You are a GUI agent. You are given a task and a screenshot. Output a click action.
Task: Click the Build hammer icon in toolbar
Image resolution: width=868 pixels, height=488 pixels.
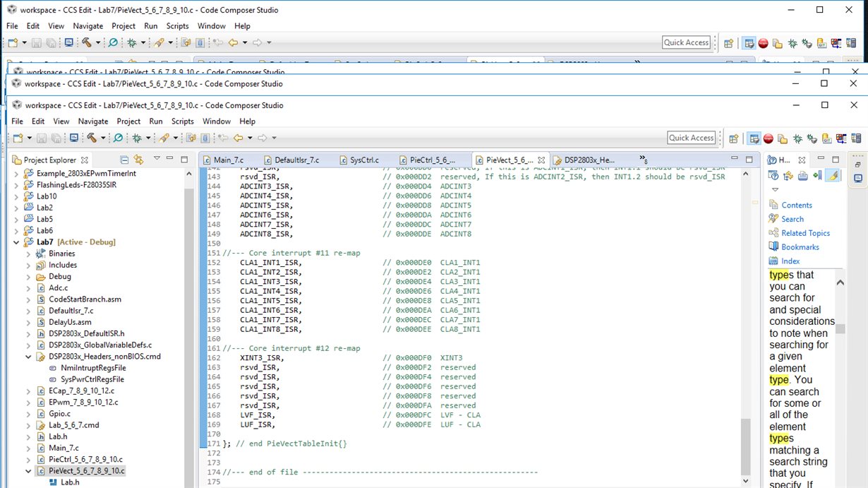92,138
